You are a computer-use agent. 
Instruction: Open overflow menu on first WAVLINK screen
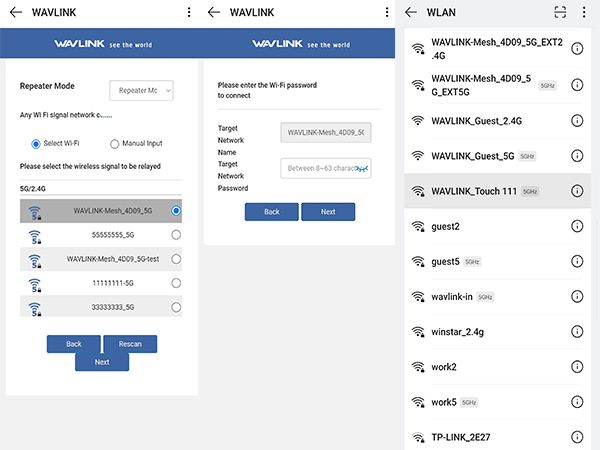pos(189,12)
